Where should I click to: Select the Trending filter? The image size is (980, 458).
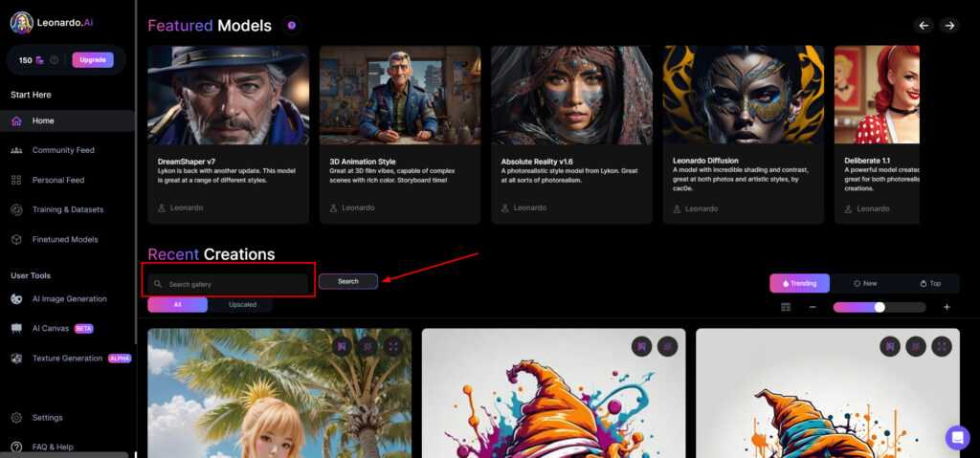(799, 283)
